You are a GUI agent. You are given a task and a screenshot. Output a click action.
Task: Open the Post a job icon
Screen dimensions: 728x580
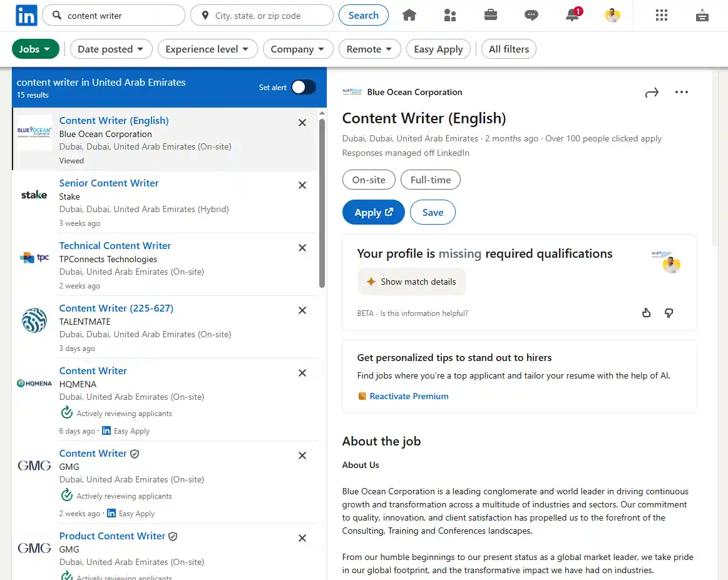click(702, 15)
